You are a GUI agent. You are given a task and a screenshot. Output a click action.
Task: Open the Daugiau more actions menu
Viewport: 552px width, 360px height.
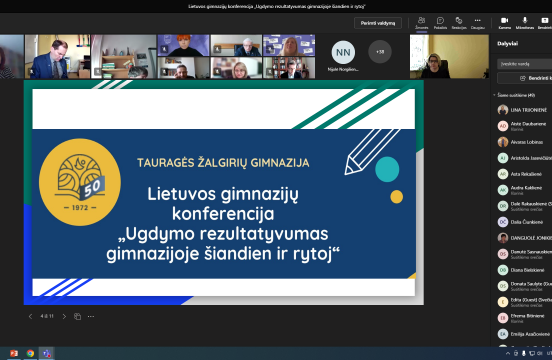click(x=477, y=23)
